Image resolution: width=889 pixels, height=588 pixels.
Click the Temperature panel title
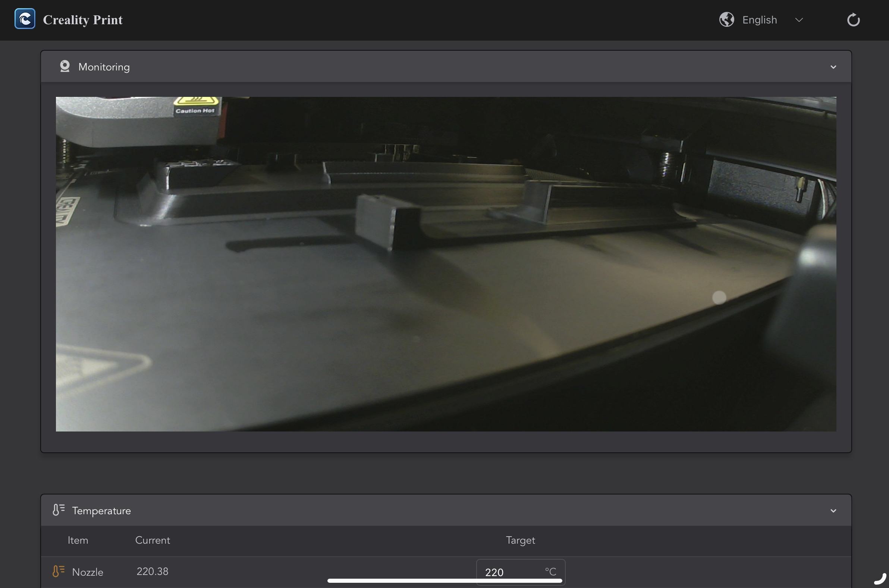tap(101, 511)
